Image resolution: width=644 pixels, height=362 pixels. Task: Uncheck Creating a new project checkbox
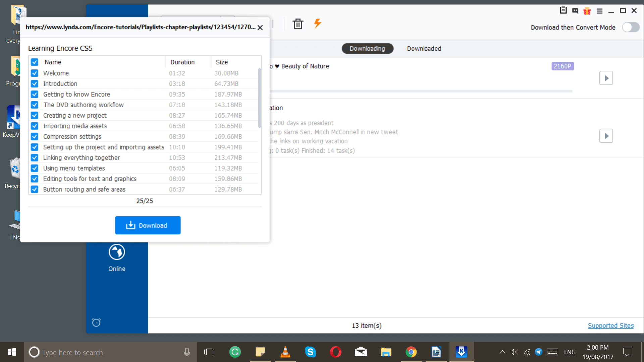click(35, 115)
